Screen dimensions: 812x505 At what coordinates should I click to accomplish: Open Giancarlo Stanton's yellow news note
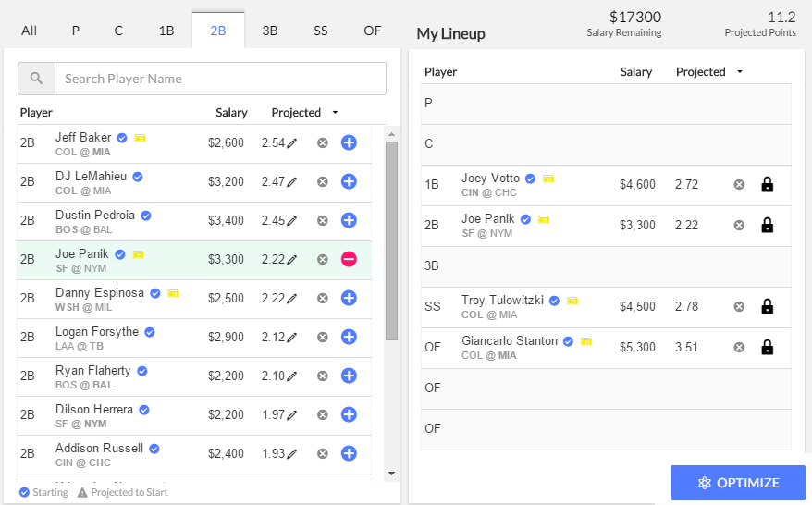pyautogui.click(x=585, y=341)
